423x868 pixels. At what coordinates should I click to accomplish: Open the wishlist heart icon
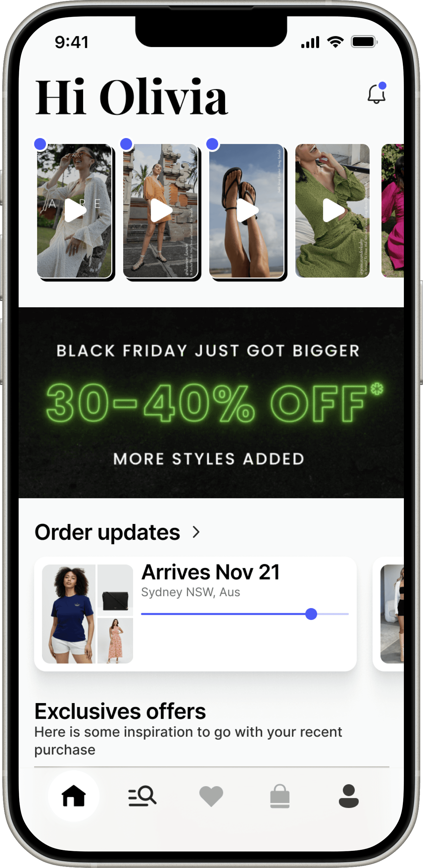tap(211, 796)
